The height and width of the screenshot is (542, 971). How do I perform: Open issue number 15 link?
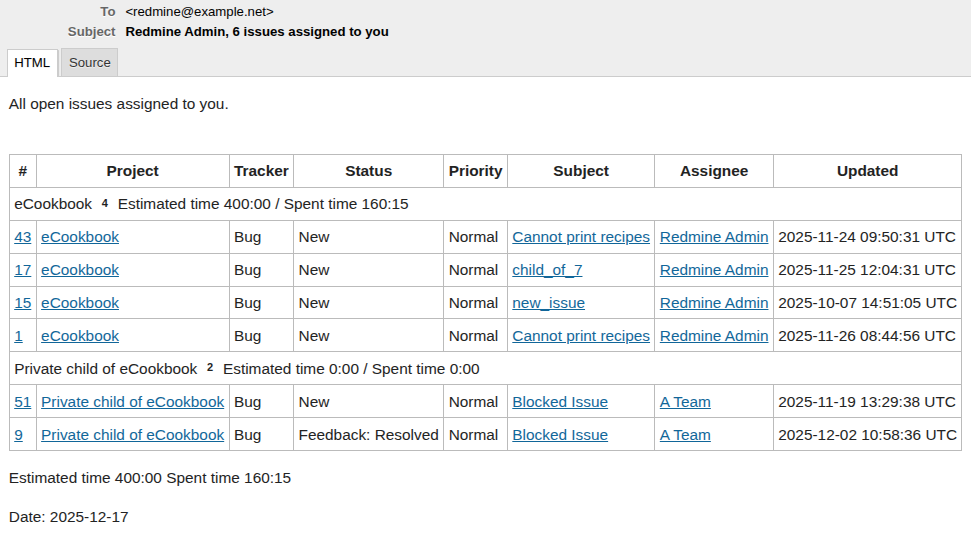coord(23,303)
